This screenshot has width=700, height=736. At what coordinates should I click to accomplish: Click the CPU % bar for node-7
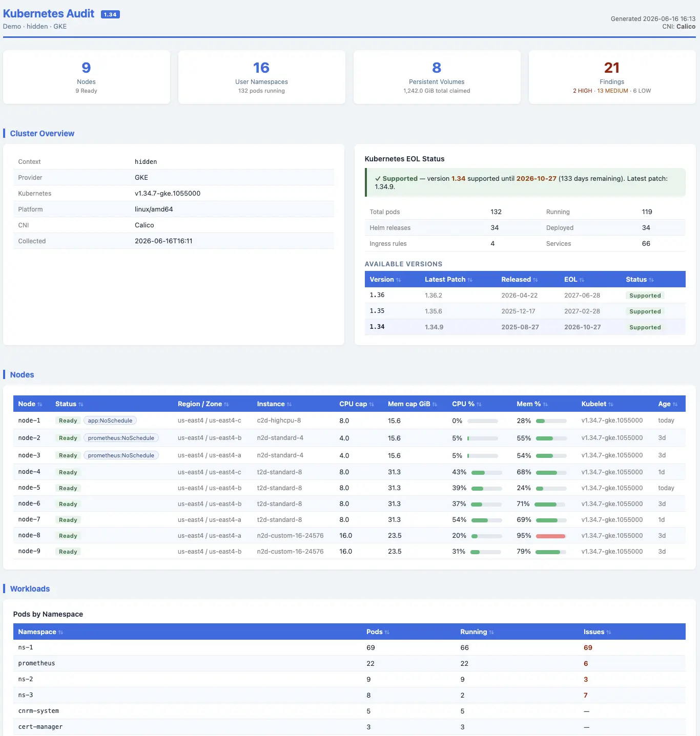click(x=486, y=520)
